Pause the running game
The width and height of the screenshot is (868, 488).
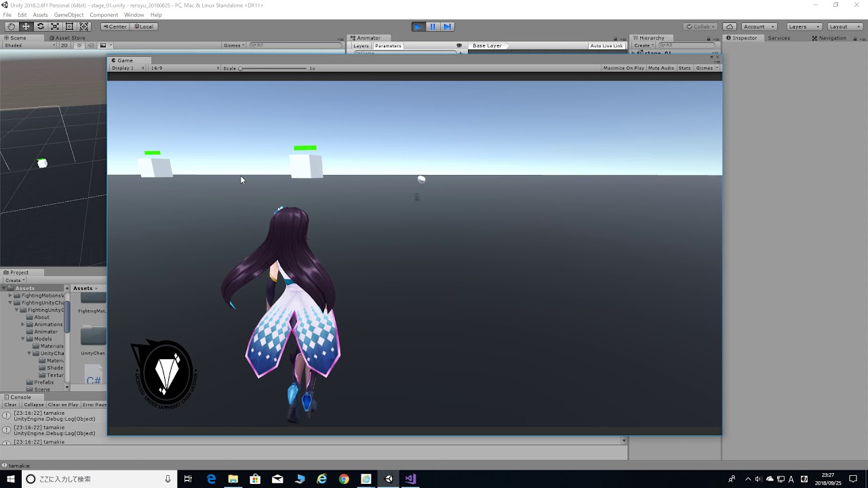point(433,26)
